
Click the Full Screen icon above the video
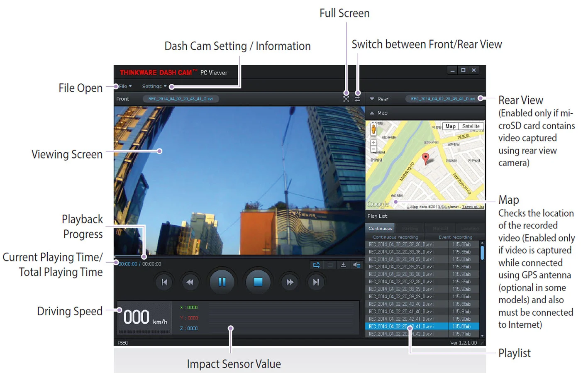point(346,99)
